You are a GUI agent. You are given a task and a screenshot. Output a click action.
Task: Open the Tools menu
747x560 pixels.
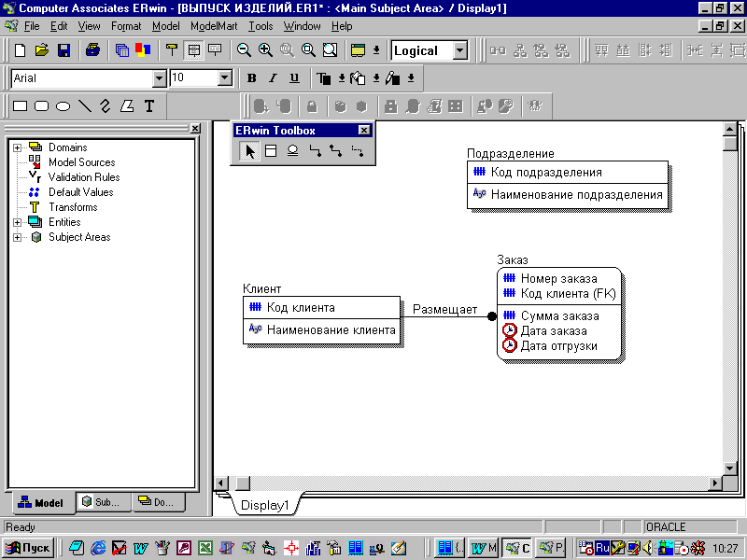(x=261, y=26)
